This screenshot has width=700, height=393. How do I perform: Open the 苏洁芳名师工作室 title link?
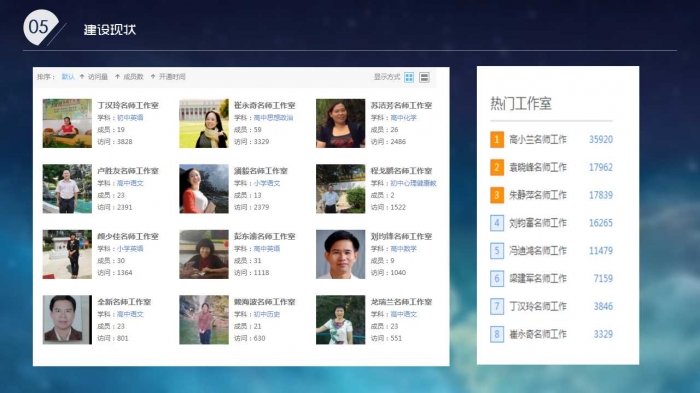coord(401,105)
